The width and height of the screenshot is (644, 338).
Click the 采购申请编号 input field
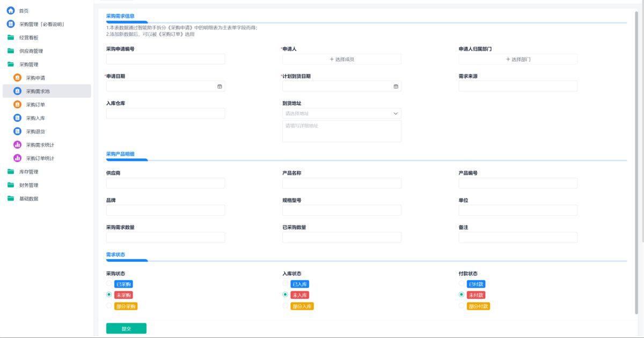166,59
